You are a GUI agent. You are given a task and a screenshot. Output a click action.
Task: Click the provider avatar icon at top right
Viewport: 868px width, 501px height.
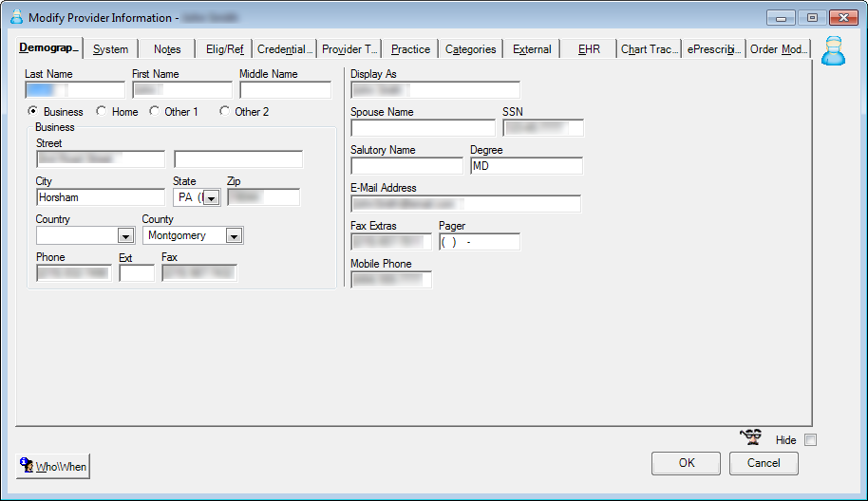click(833, 50)
